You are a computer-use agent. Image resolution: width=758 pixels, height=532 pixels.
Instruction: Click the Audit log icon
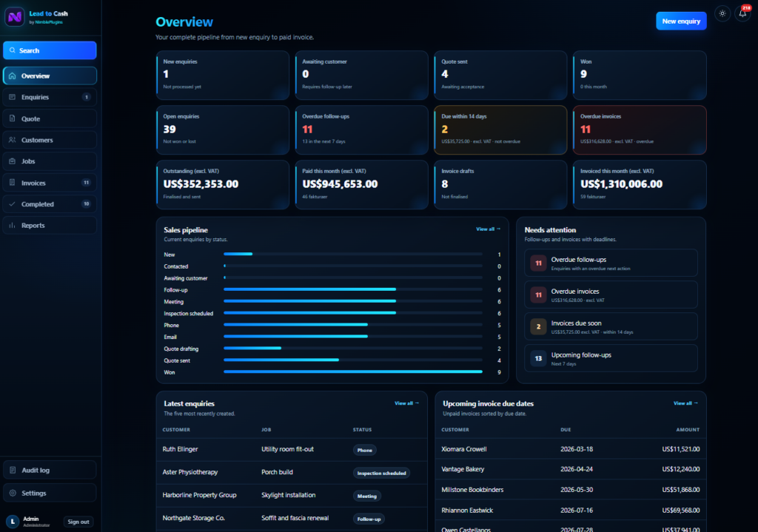click(13, 470)
